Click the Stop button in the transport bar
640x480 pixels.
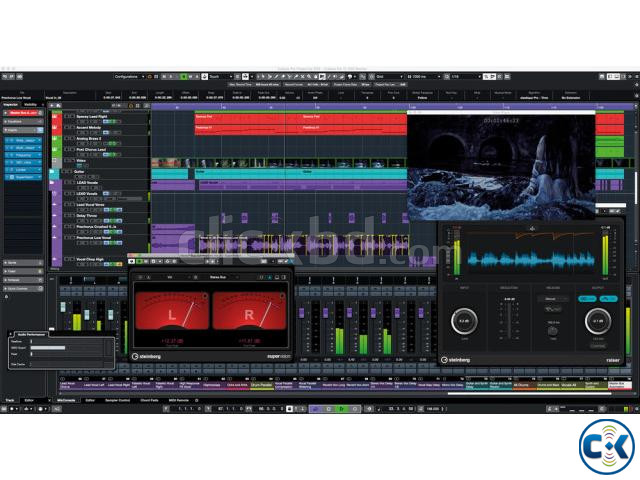[x=329, y=409]
